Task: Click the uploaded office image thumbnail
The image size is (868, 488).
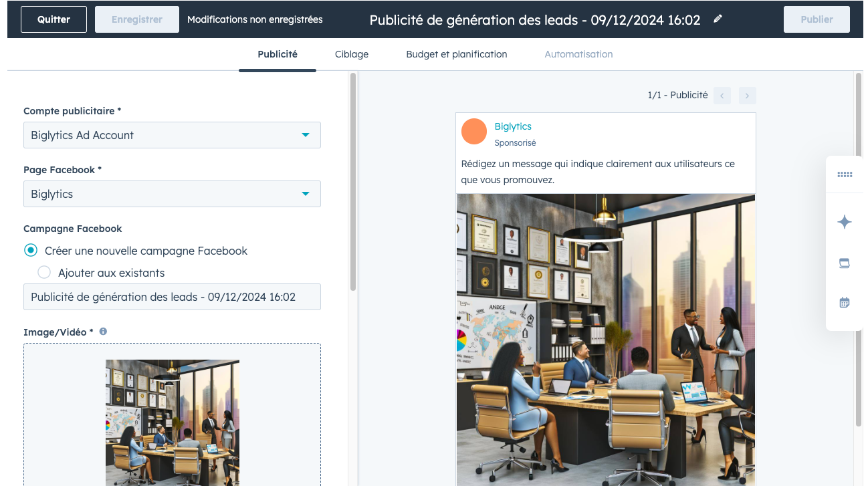Action: [173, 422]
